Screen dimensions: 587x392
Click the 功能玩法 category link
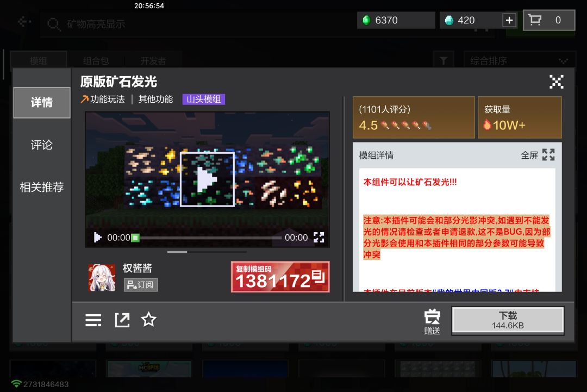coord(103,99)
